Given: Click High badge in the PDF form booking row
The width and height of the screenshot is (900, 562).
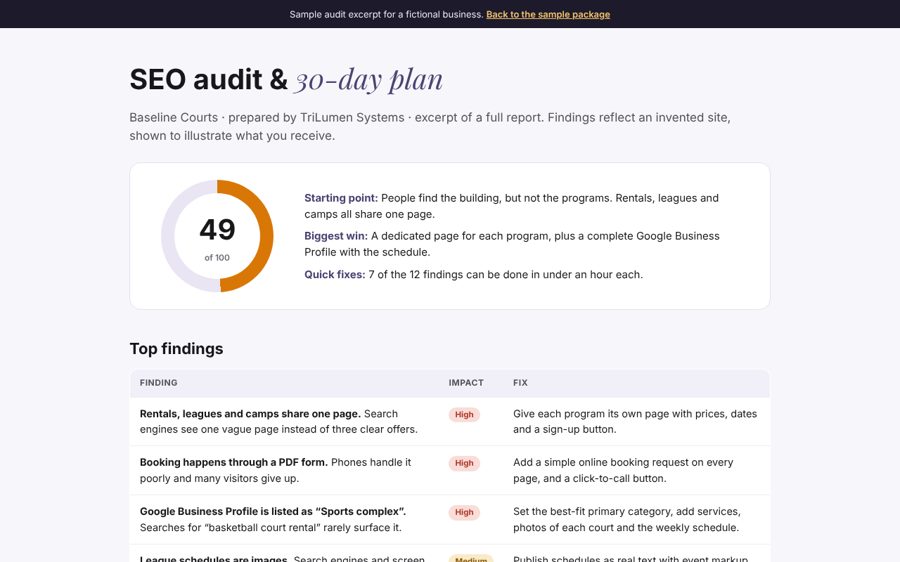Looking at the screenshot, I should (464, 463).
